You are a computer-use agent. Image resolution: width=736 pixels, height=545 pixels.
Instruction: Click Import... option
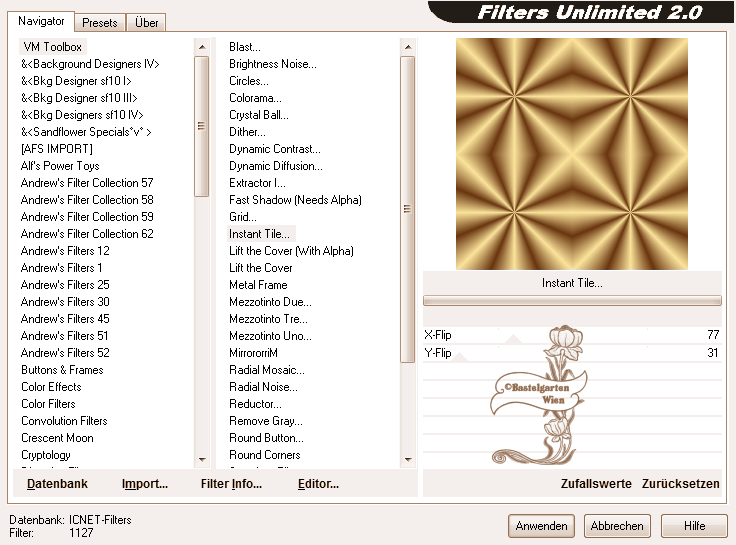pyautogui.click(x=145, y=484)
